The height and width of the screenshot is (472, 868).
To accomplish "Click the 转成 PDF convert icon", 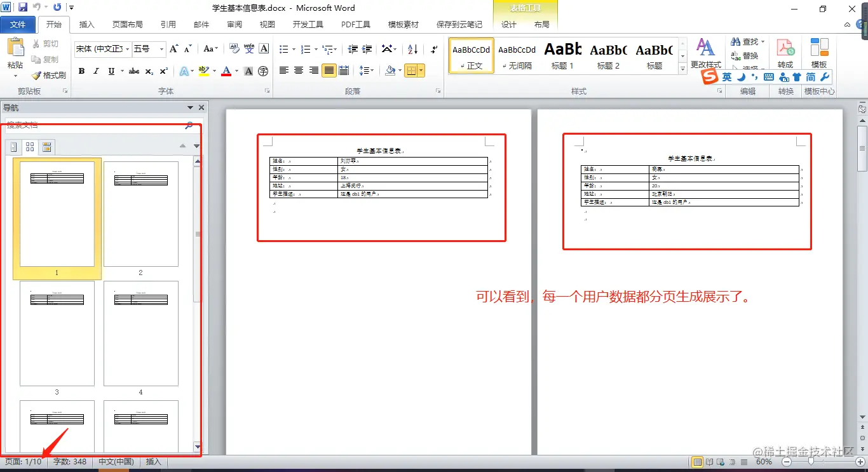I will [786, 54].
